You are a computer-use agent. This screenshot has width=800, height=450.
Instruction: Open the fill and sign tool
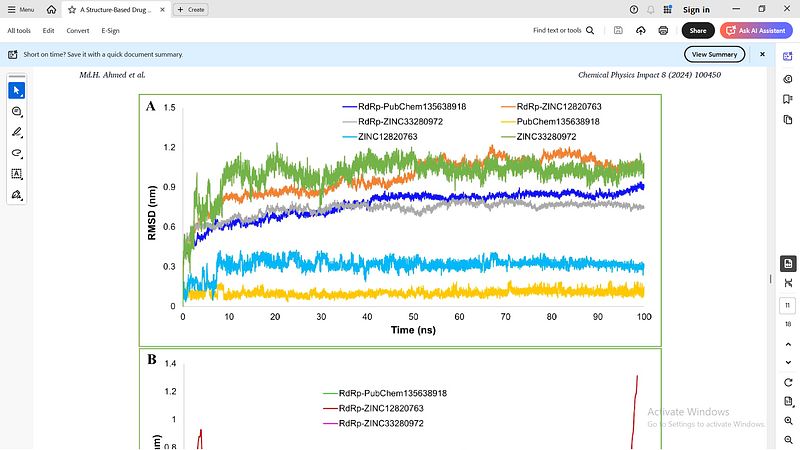click(17, 195)
